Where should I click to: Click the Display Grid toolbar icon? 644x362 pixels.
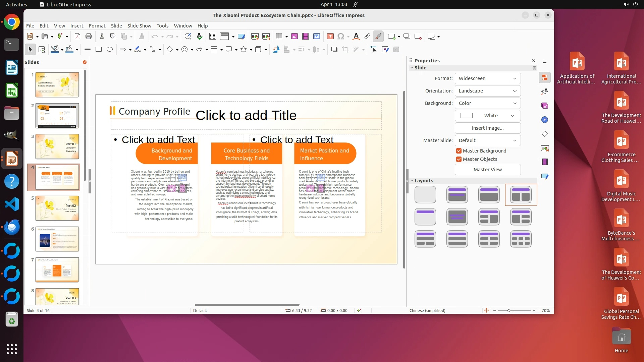[212, 37]
